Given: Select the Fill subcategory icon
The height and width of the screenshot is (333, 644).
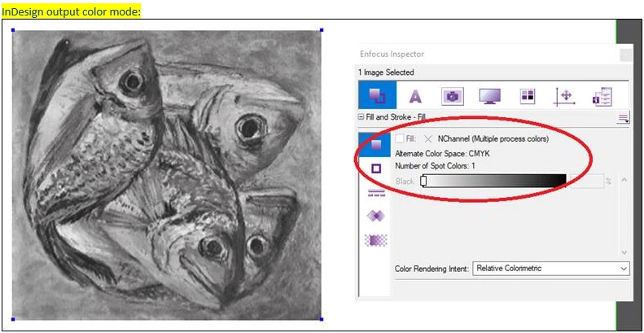Looking at the screenshot, I should click(x=375, y=144).
